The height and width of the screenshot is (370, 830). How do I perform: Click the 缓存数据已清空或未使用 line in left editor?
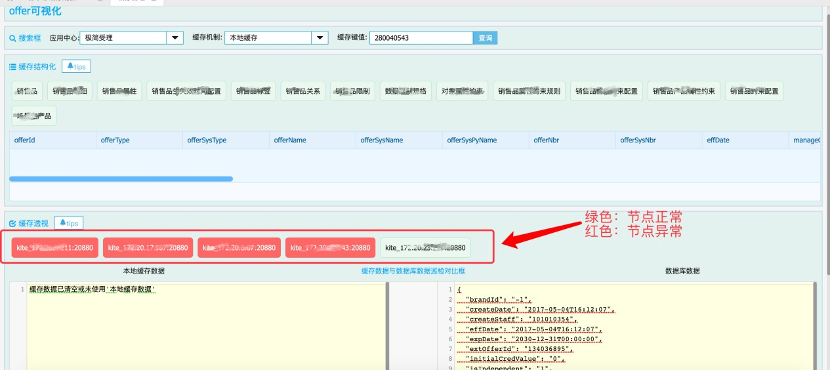(x=92, y=290)
